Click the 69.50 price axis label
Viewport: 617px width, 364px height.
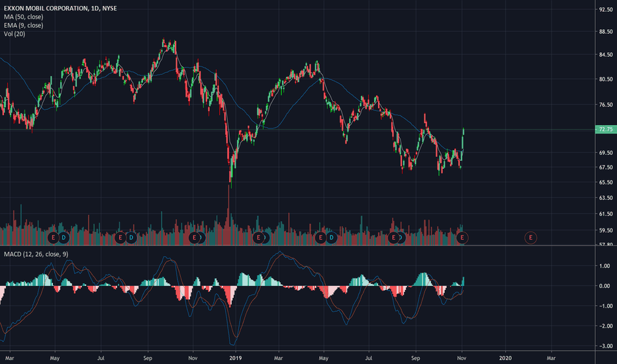pos(606,153)
